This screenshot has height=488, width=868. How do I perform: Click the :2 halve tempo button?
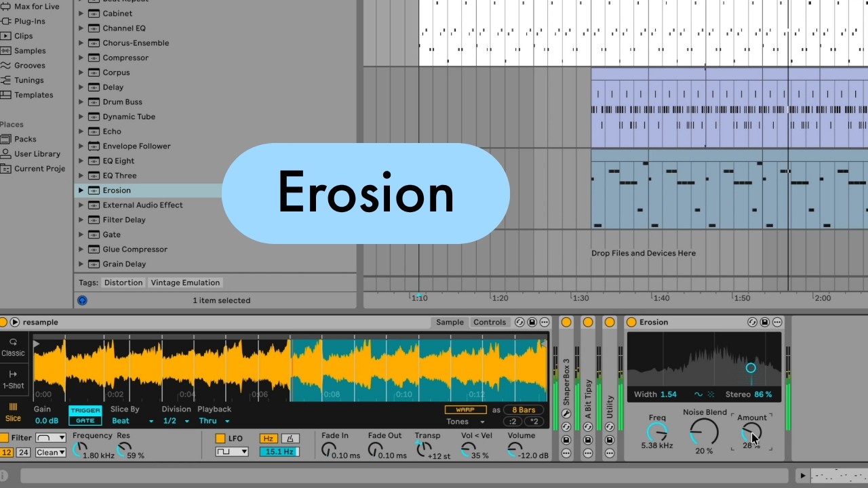pyautogui.click(x=513, y=422)
